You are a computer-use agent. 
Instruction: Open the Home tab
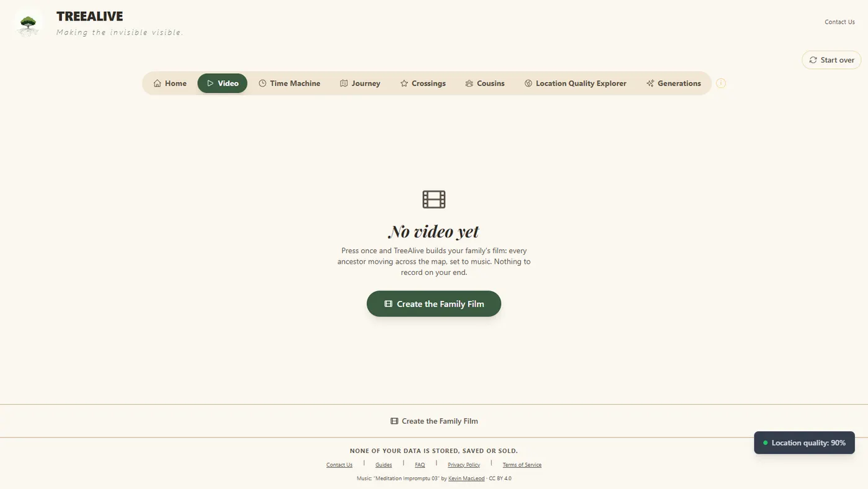tap(170, 83)
